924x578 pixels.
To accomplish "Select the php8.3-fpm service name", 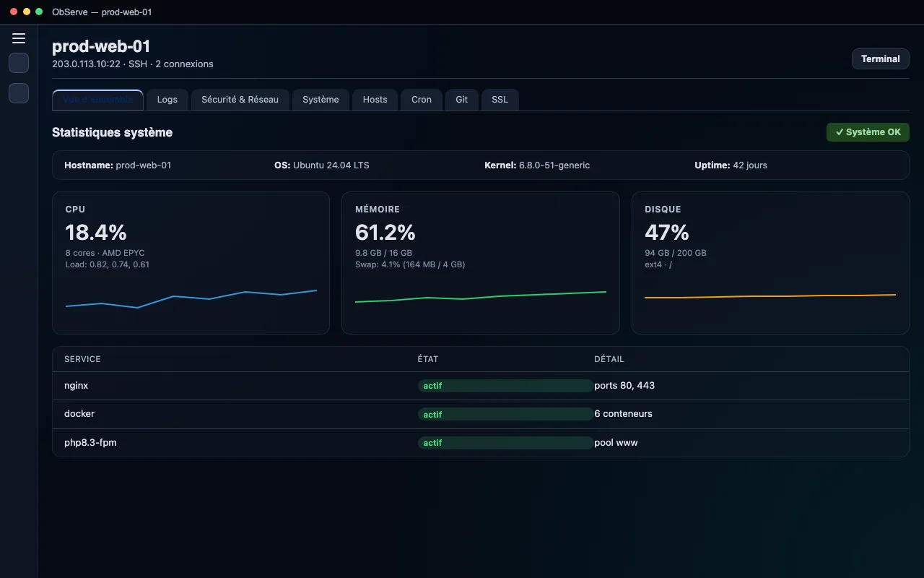I will 90,442.
